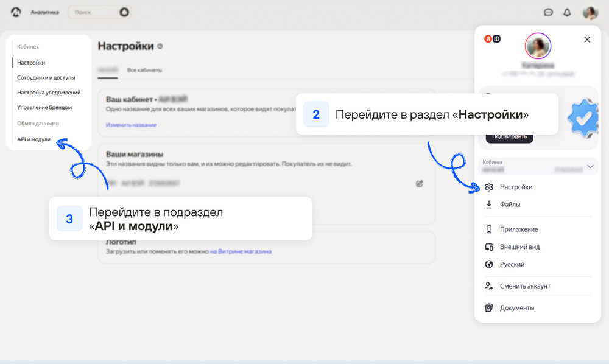Viewport: 609px width, 364px height.
Task: Open Документы in profile panel
Action: pyautogui.click(x=517, y=308)
